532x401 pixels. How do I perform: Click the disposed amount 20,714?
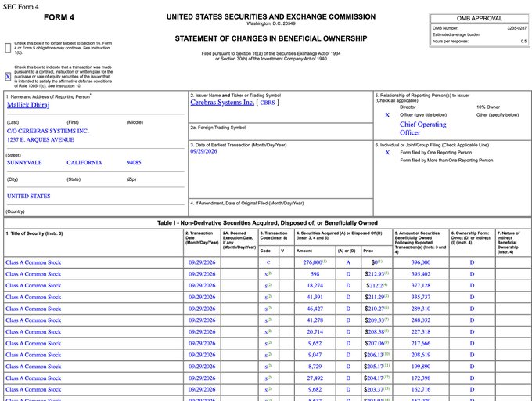(315, 332)
